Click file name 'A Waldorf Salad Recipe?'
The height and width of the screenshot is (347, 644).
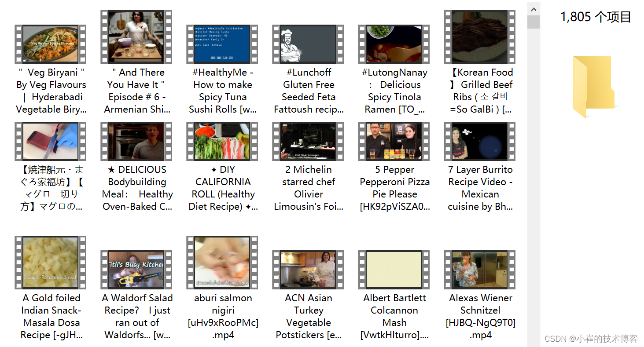[x=137, y=317]
